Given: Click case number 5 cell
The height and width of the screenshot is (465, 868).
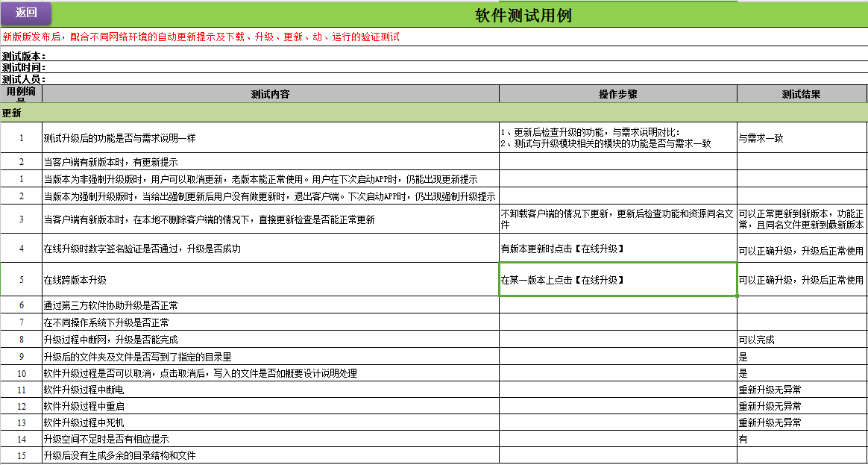Looking at the screenshot, I should (22, 280).
